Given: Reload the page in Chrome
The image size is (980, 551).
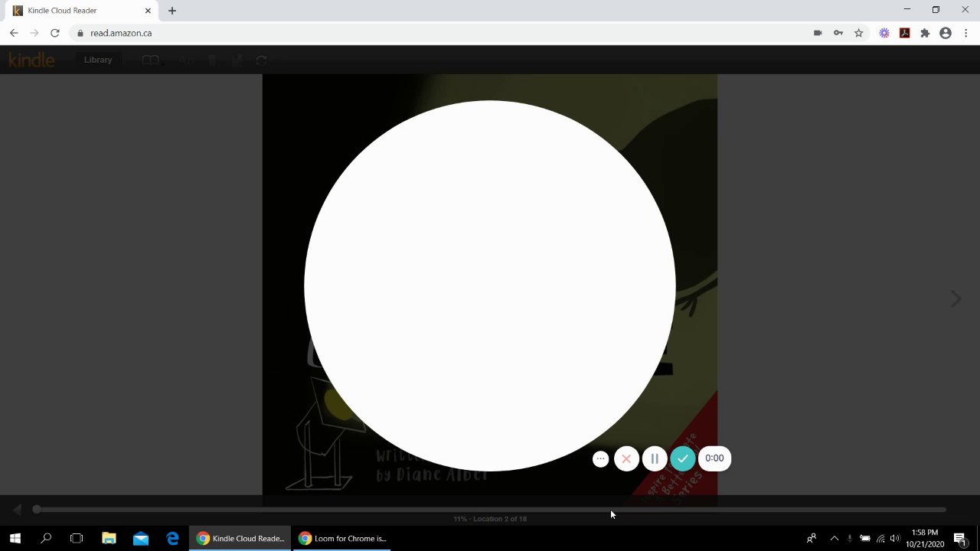Looking at the screenshot, I should coord(55,33).
